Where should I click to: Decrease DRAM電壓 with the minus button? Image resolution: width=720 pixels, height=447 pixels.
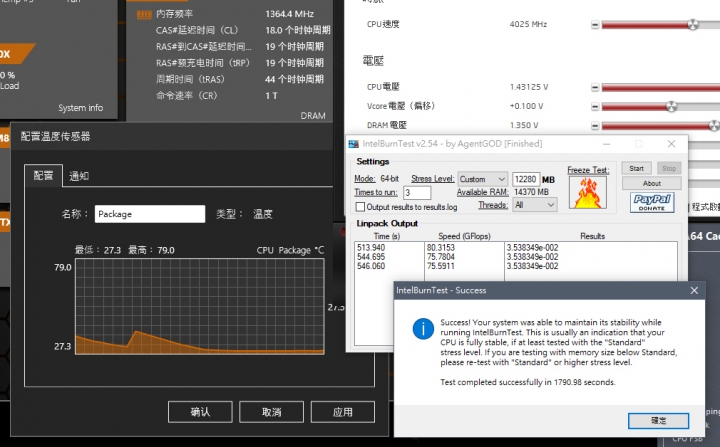[595, 125]
